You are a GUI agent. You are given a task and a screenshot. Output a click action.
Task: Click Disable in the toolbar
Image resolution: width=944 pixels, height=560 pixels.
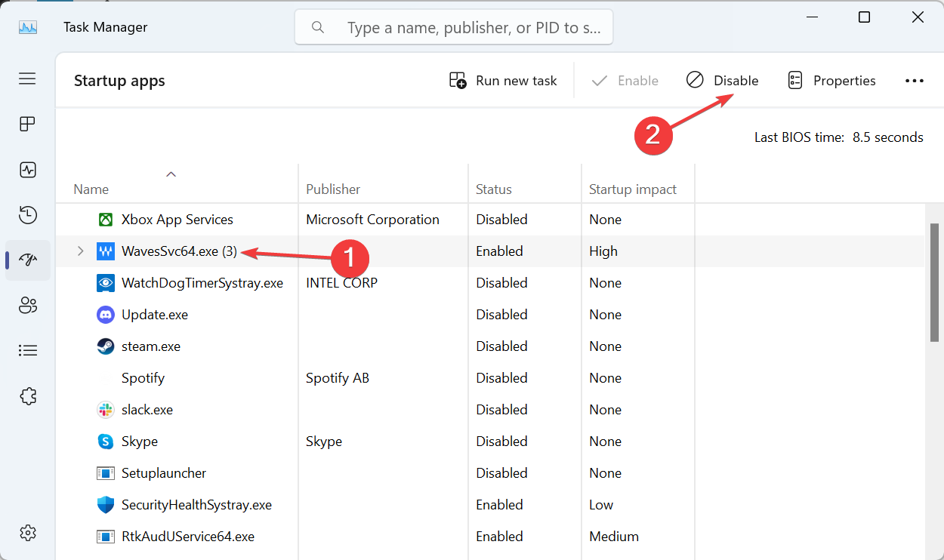723,81
